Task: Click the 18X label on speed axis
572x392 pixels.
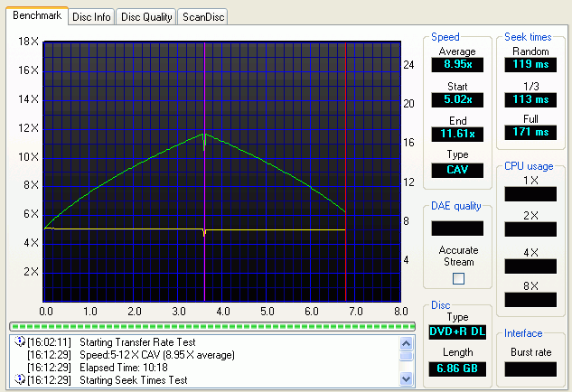Action: 28,42
